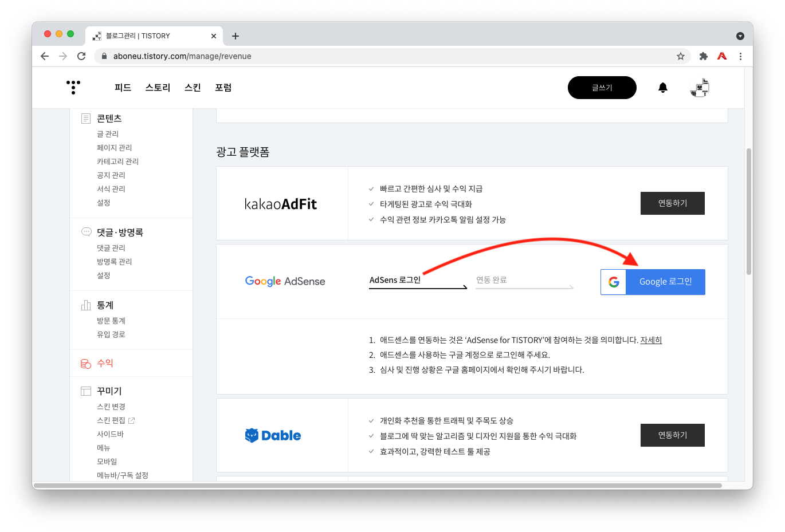Click the 콘텐츠 section heading

click(x=109, y=119)
